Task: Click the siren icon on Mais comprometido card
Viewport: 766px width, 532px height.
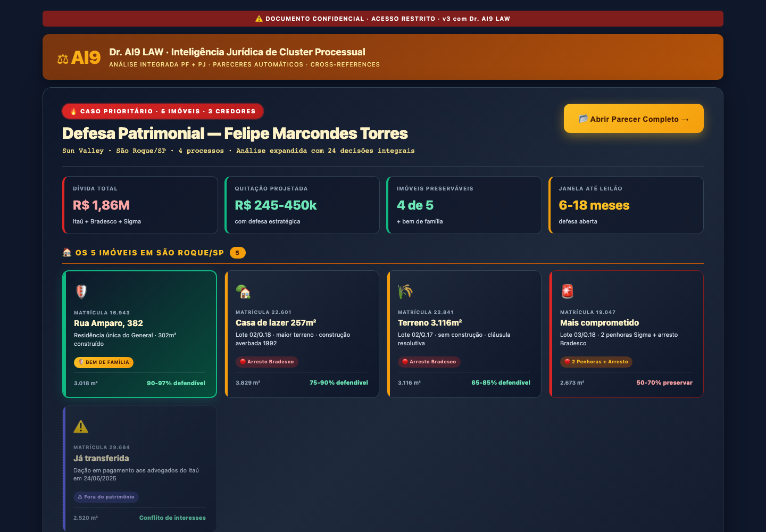Action: click(567, 292)
